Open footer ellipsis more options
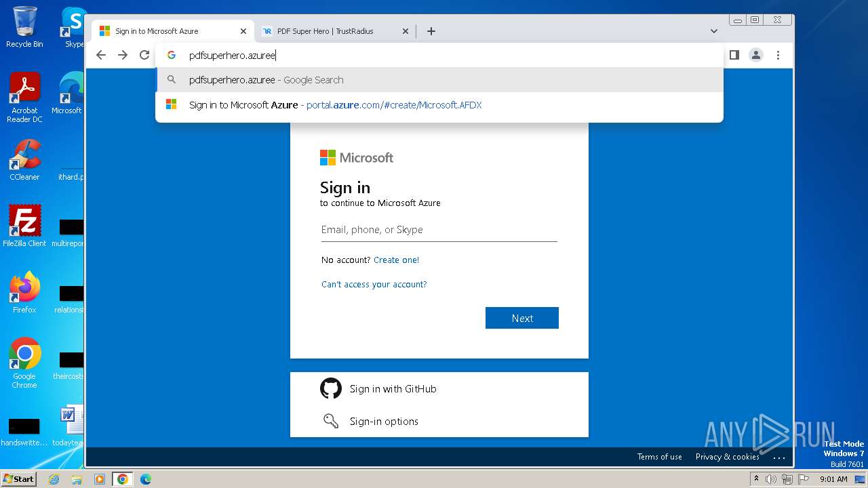The height and width of the screenshot is (488, 868). coord(779,457)
